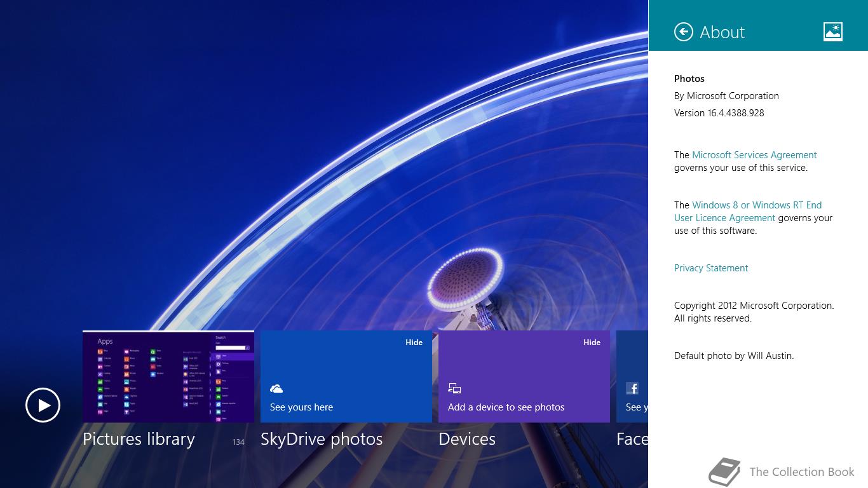Viewport: 868px width, 488px height.
Task: Click the Facebook logo icon
Action: (632, 388)
